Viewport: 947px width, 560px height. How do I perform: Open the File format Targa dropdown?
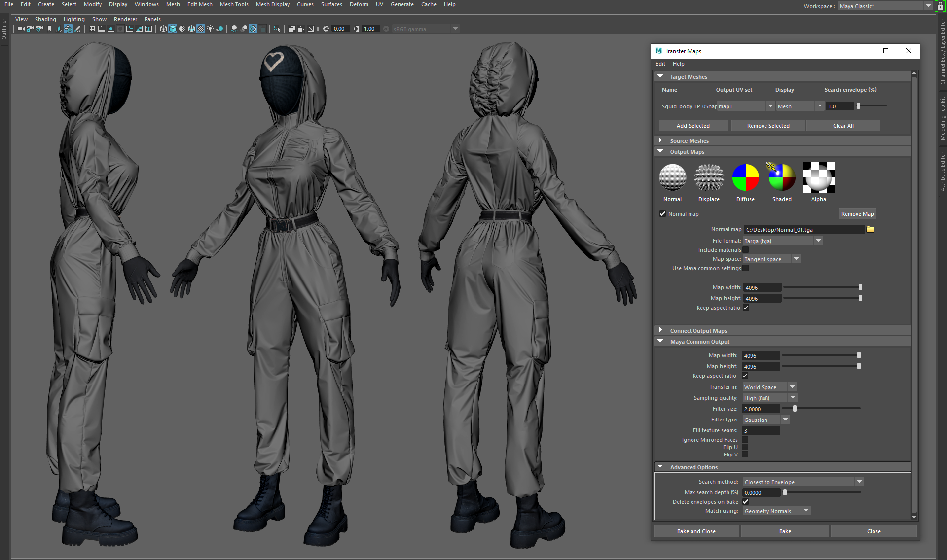(x=818, y=241)
